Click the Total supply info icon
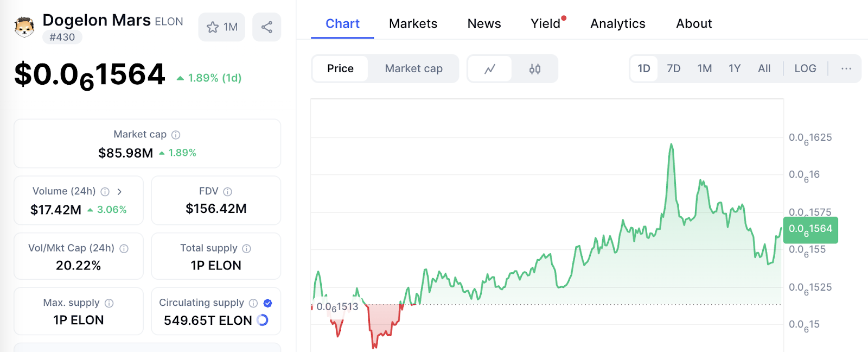Screen dimensions: 868x352 (x=247, y=249)
